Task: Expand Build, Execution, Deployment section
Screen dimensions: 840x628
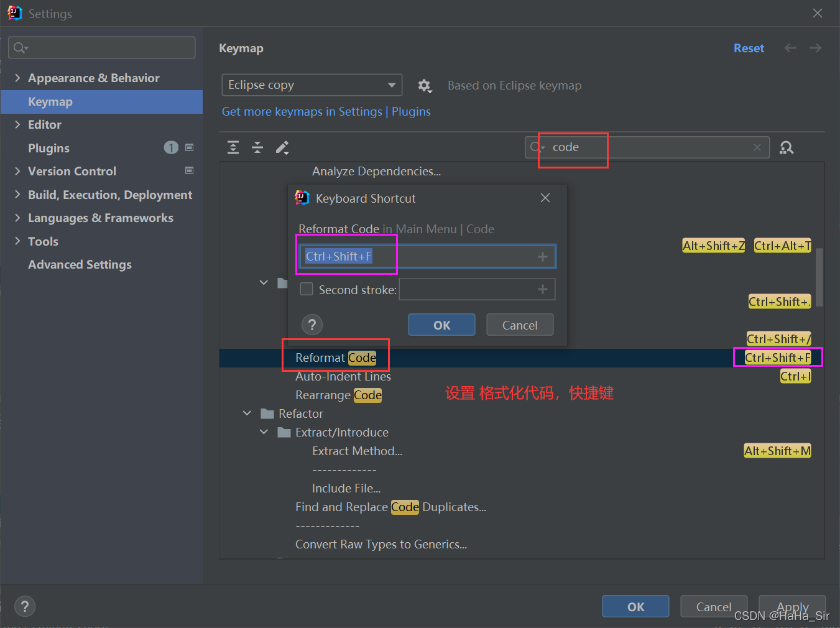Action: pos(17,195)
